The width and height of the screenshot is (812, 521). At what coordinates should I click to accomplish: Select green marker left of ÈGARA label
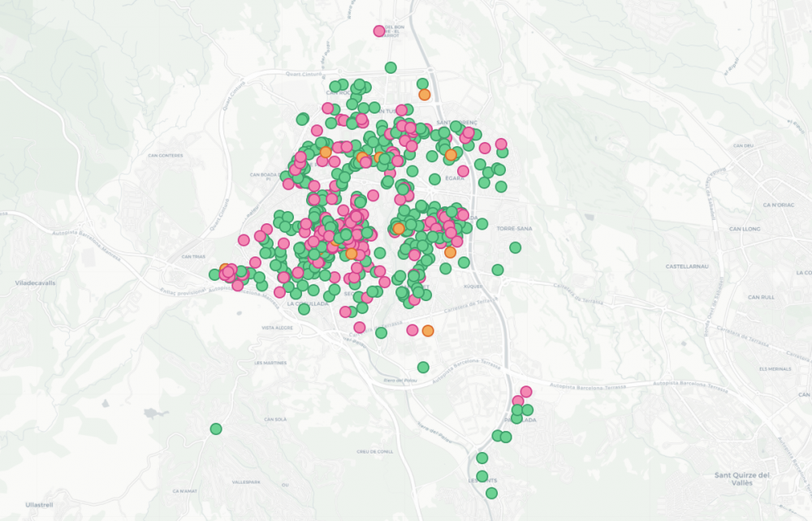point(434,179)
